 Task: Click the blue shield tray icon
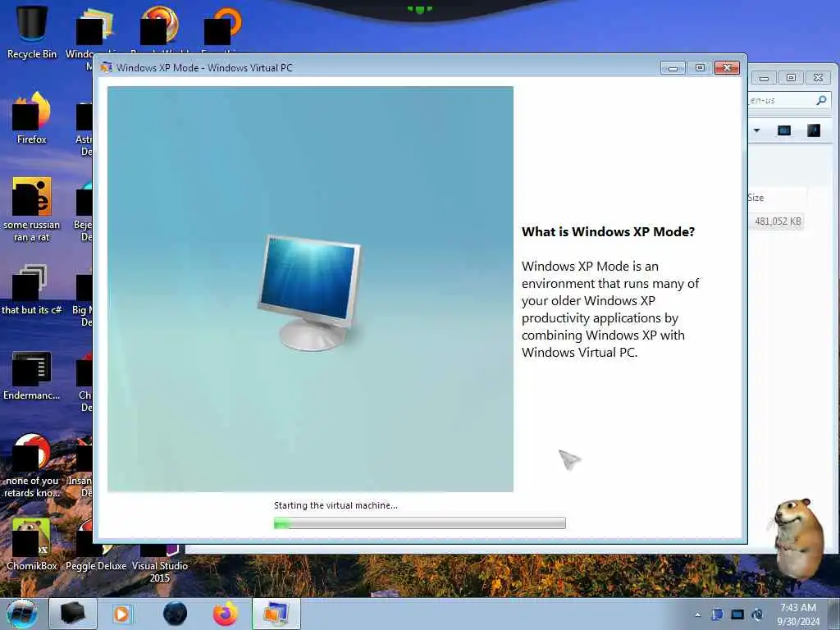pos(717,614)
